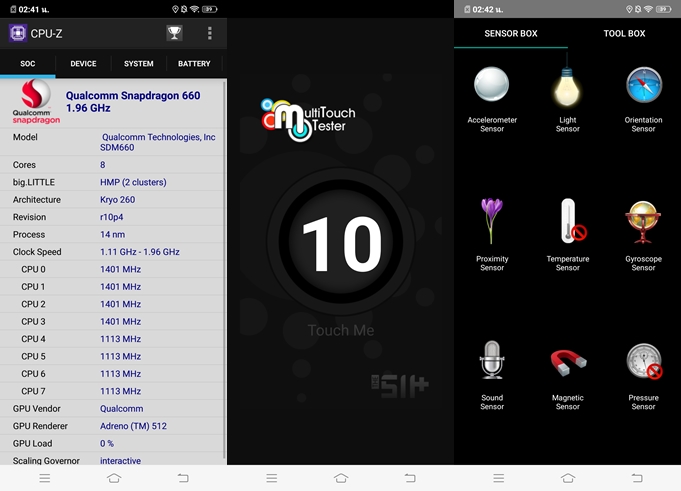Image resolution: width=681 pixels, height=491 pixels.
Task: Open the Gyroscope Sensor icon
Action: (643, 222)
